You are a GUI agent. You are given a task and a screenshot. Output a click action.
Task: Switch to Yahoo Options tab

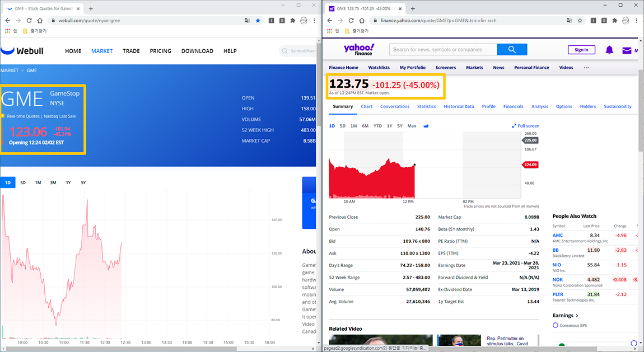[564, 107]
